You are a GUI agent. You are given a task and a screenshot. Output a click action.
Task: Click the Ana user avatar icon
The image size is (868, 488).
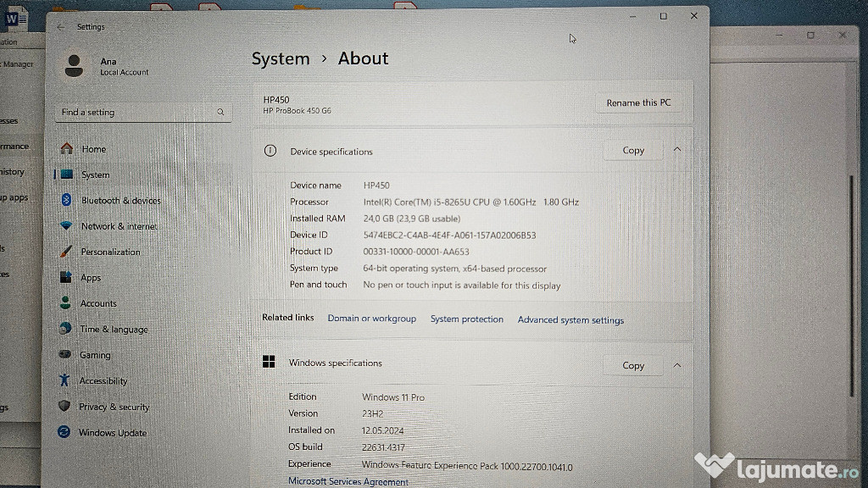coord(75,66)
